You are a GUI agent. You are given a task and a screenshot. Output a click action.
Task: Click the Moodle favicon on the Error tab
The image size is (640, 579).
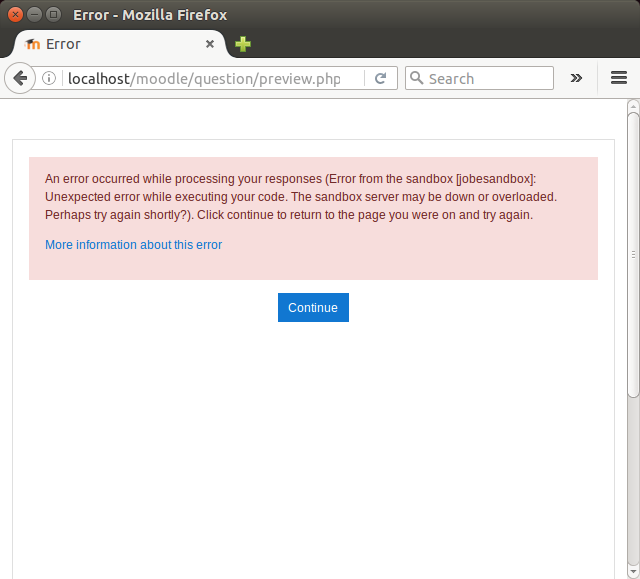pos(32,44)
